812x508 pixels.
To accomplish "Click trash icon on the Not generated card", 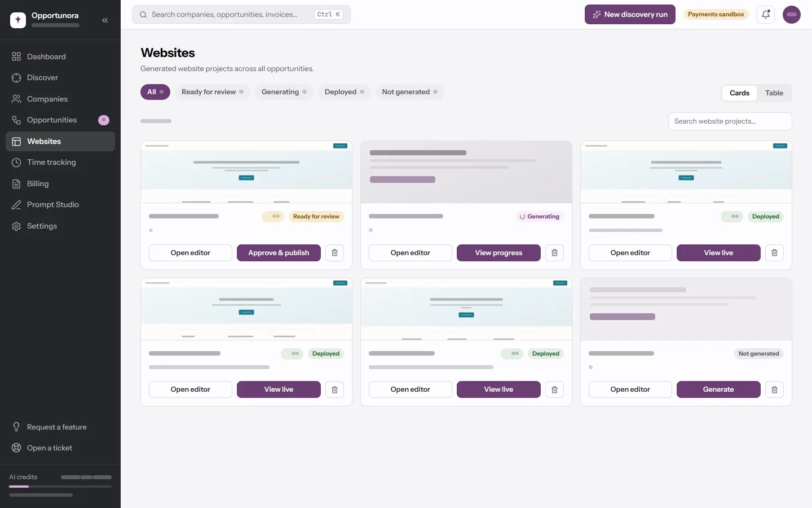I will [774, 389].
